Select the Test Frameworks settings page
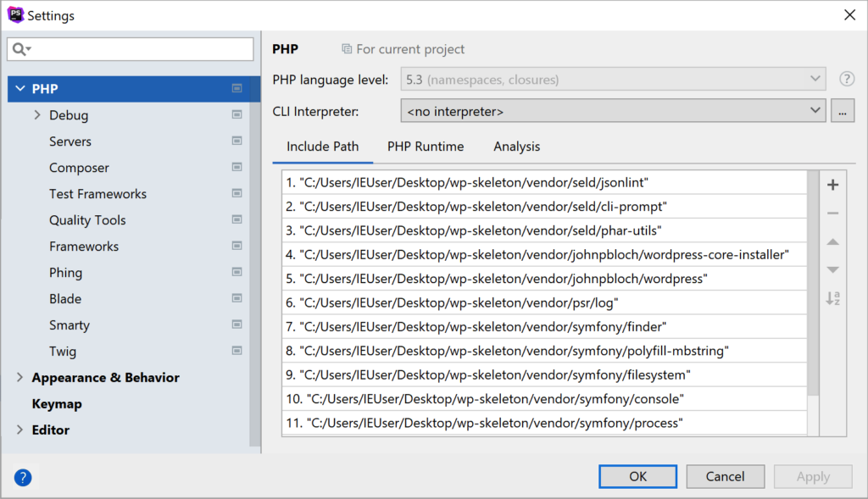This screenshot has width=868, height=499. (x=98, y=194)
